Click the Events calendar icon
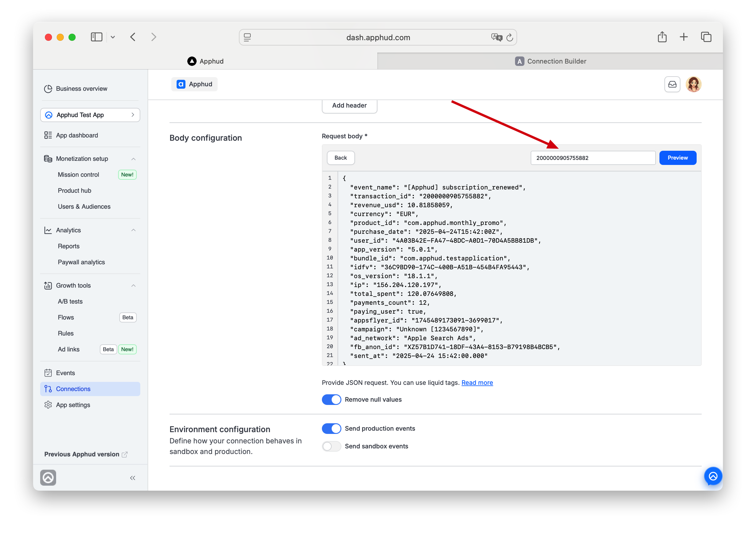The height and width of the screenshot is (535, 756). (x=48, y=373)
